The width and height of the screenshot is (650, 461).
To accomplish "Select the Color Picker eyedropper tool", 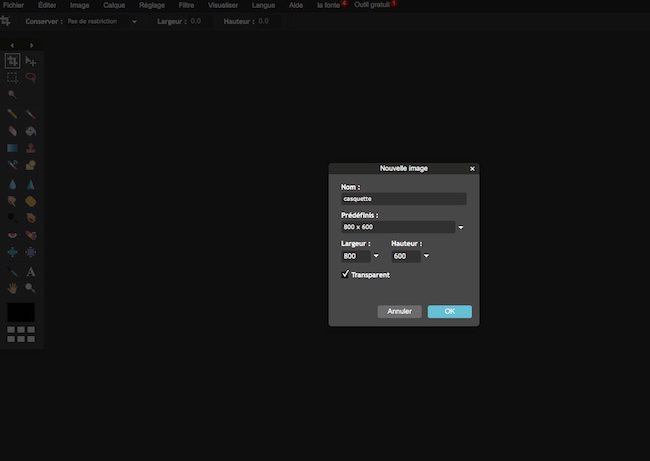I will point(12,272).
